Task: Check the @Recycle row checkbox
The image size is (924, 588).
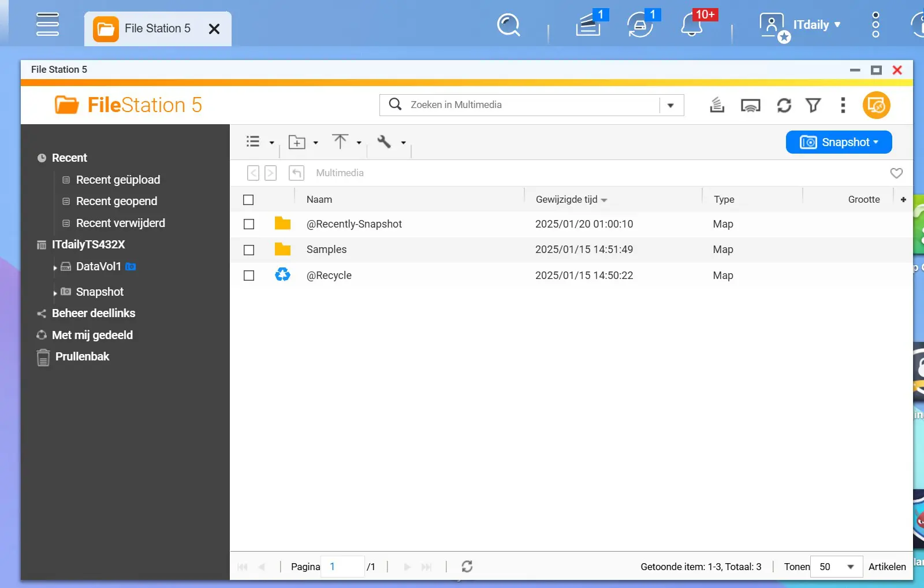Action: pos(249,276)
